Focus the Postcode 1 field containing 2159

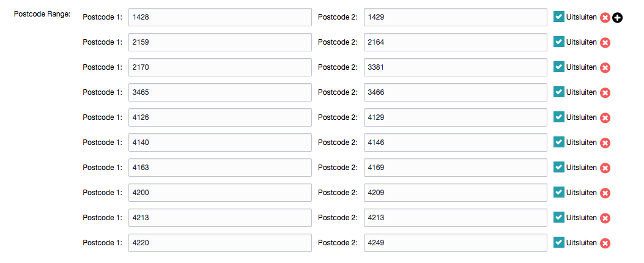point(220,42)
